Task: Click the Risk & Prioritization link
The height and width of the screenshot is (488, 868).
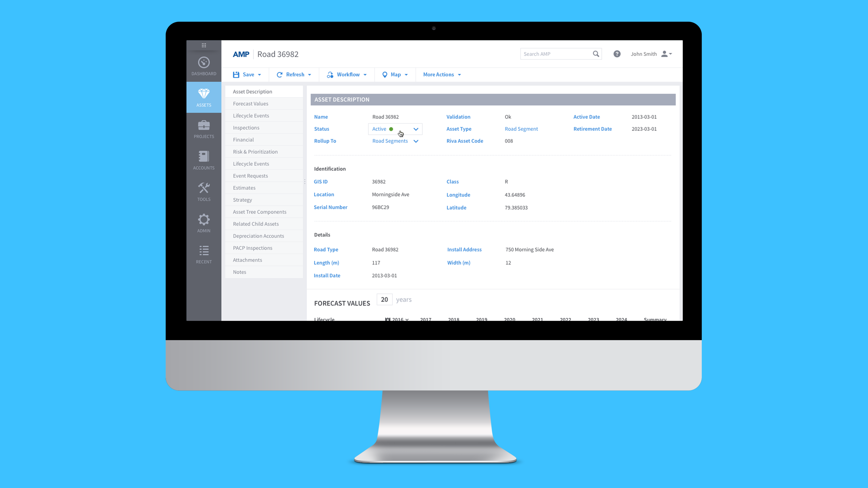Action: [x=255, y=151]
